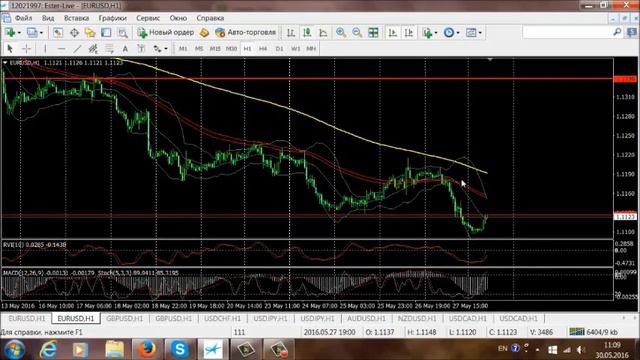
Task: Open the Navigator panel star-folder icon
Action: tap(90, 33)
